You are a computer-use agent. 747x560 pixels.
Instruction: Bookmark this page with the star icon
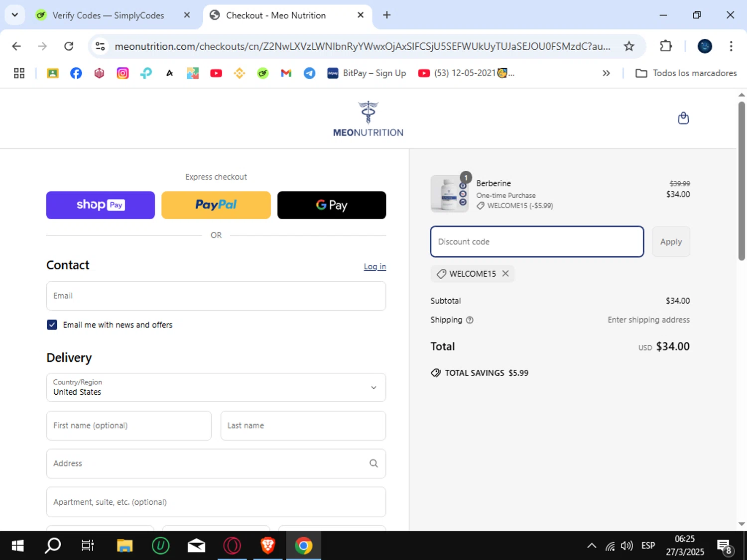(629, 46)
